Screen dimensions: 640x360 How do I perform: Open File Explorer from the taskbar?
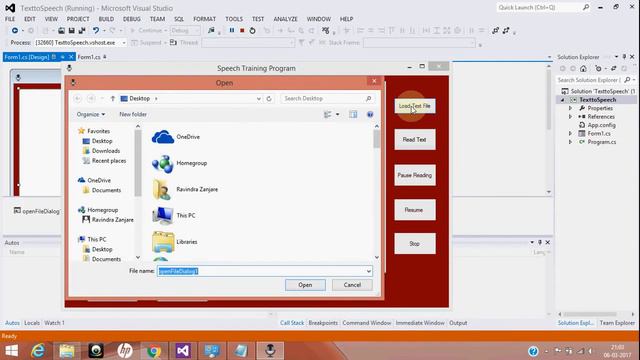67,351
